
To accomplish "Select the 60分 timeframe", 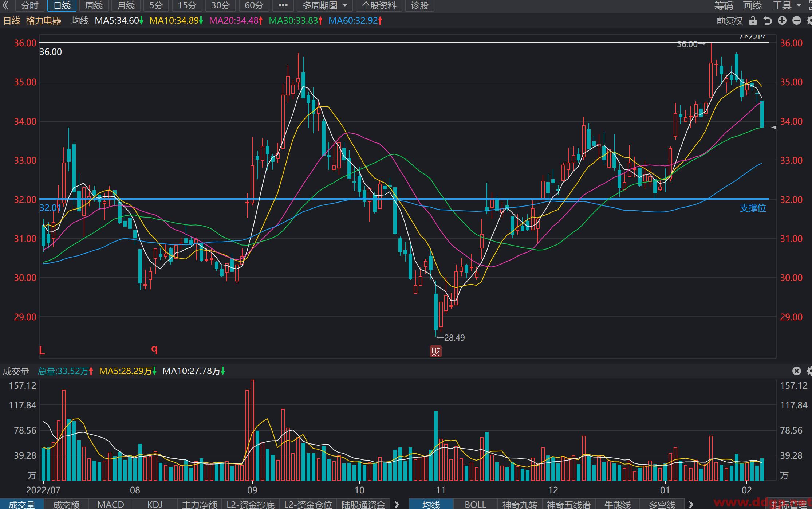I will 254,5.
